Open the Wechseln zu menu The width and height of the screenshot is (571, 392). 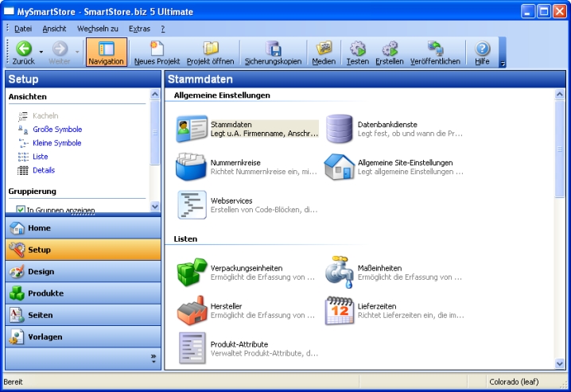98,28
